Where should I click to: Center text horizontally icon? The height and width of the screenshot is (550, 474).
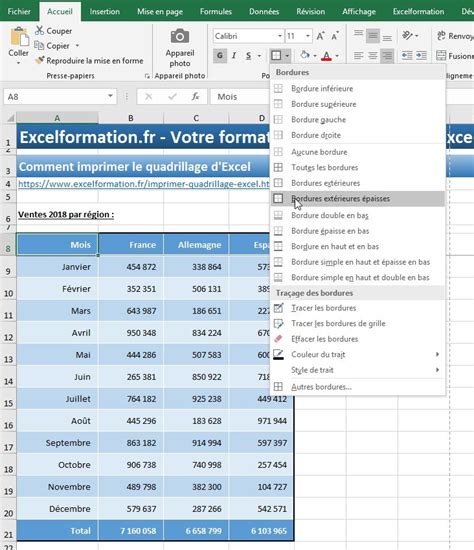tap(373, 55)
